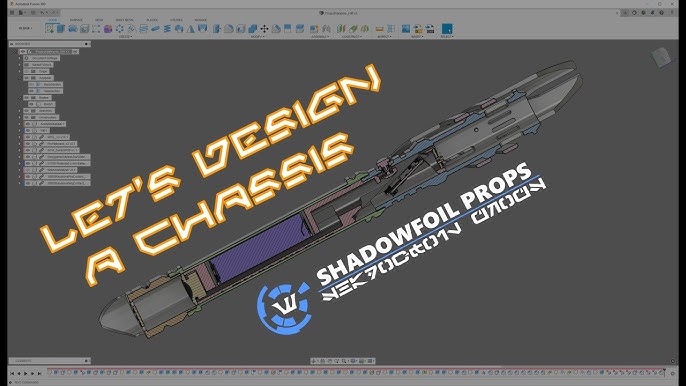
Task: Click the blue Select tool icon
Action: (447, 29)
